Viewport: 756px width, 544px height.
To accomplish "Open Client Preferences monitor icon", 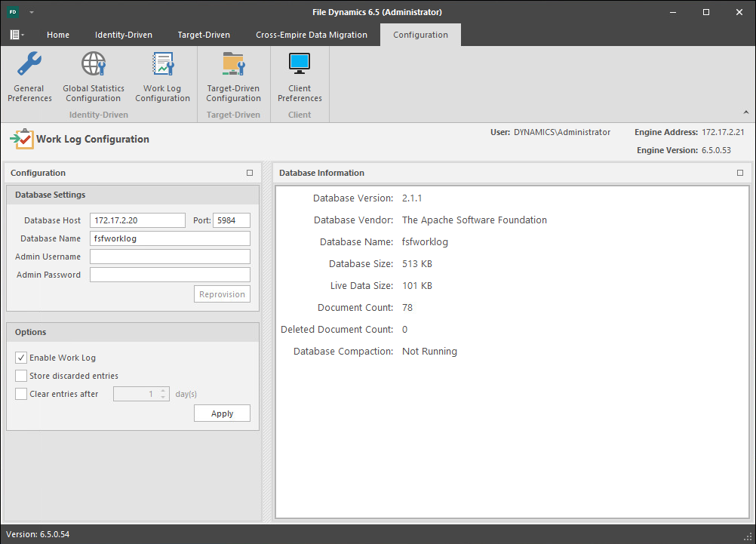I will click(300, 65).
